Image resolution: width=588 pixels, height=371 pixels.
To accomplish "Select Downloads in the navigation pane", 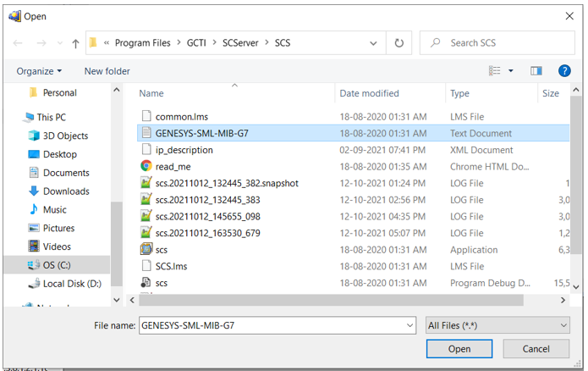I will pos(66,191).
